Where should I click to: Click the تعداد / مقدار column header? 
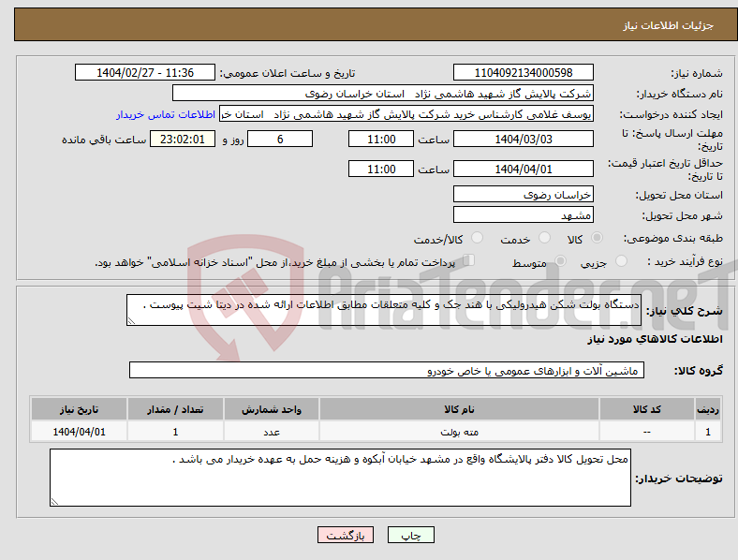tap(175, 409)
